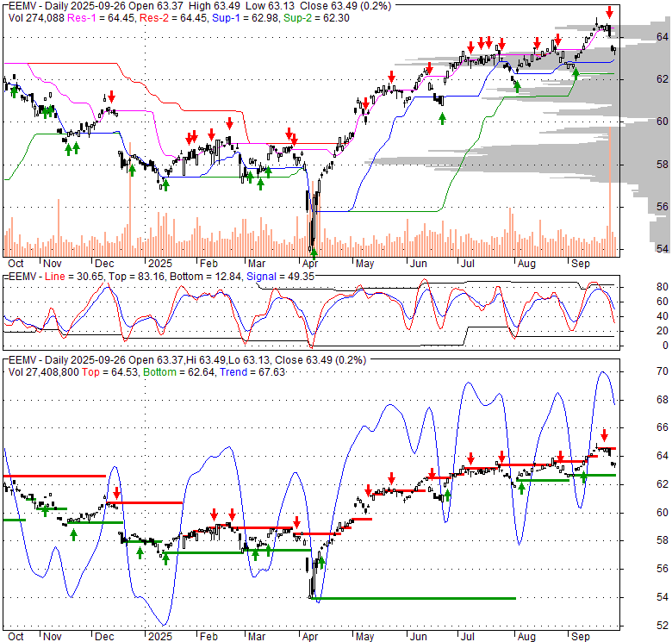This screenshot has width=672, height=642.
Task: Click the '20' level on the oscillator axis
Action: click(663, 330)
